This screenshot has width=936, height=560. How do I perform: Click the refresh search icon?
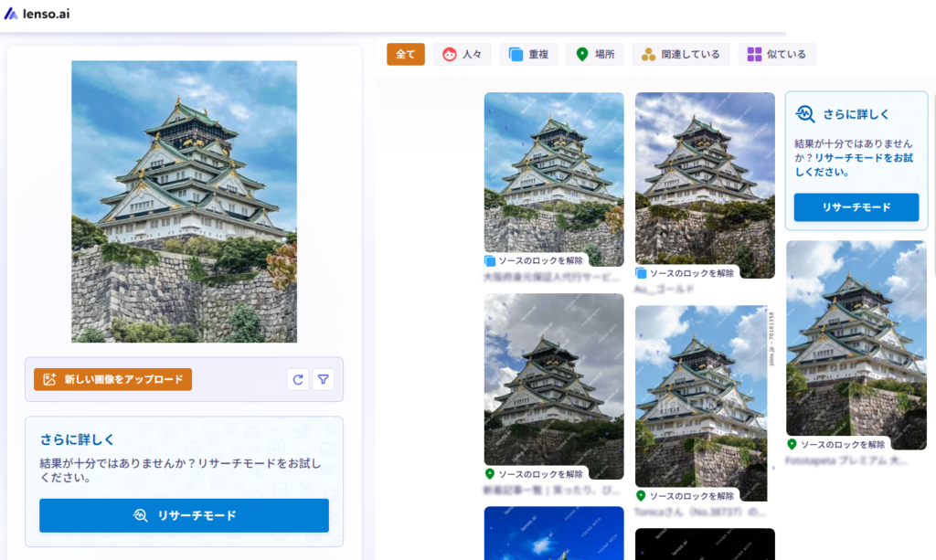[x=297, y=379]
